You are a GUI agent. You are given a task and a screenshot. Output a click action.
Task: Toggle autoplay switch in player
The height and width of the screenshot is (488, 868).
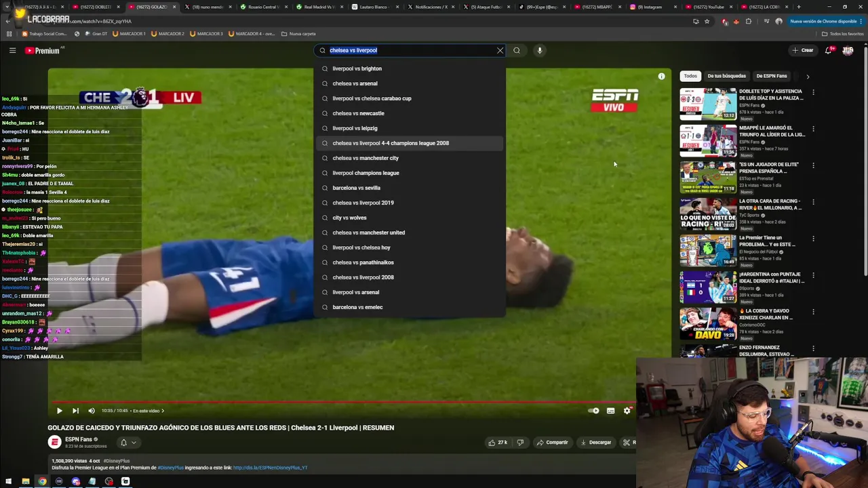point(594,411)
